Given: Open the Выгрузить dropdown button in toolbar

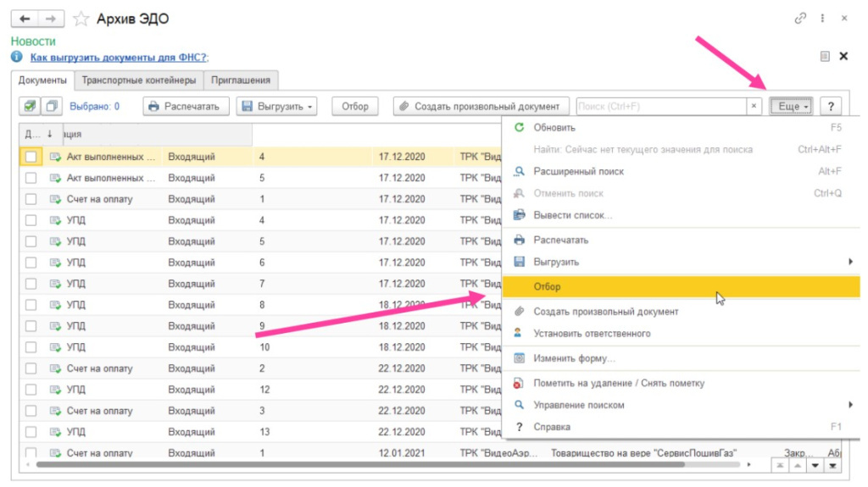Looking at the screenshot, I should pos(277,107).
